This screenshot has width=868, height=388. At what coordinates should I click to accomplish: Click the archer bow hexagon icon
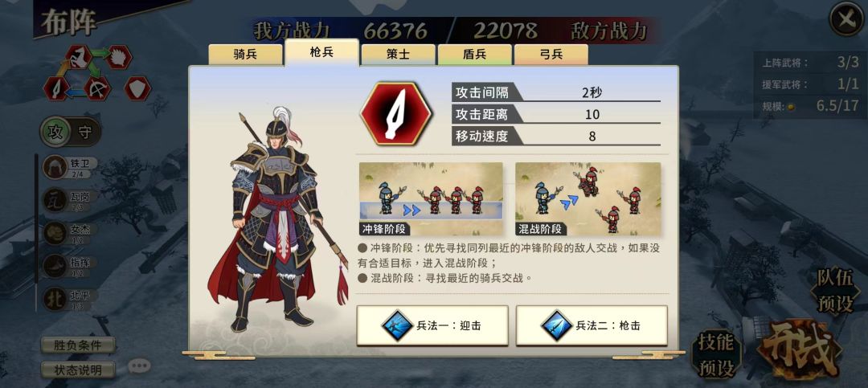pyautogui.click(x=97, y=88)
